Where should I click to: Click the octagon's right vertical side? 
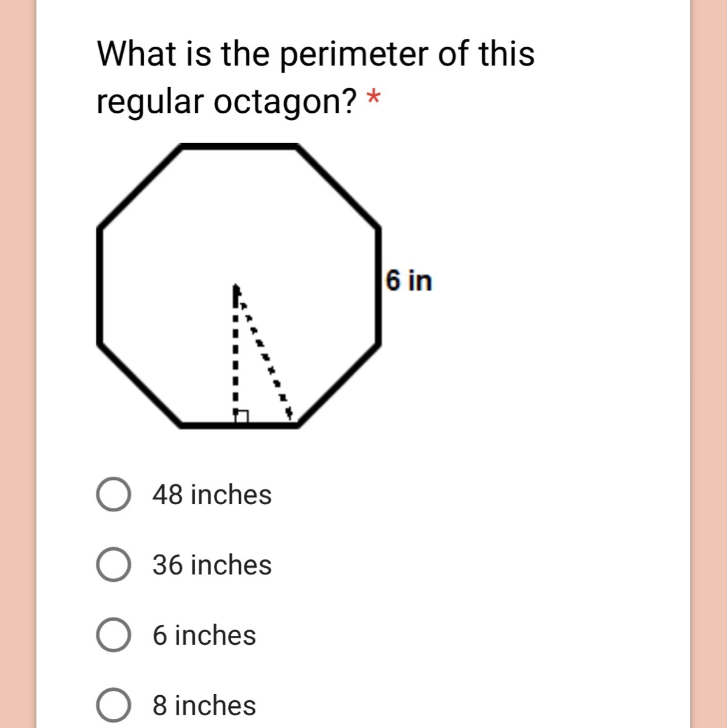379,285
